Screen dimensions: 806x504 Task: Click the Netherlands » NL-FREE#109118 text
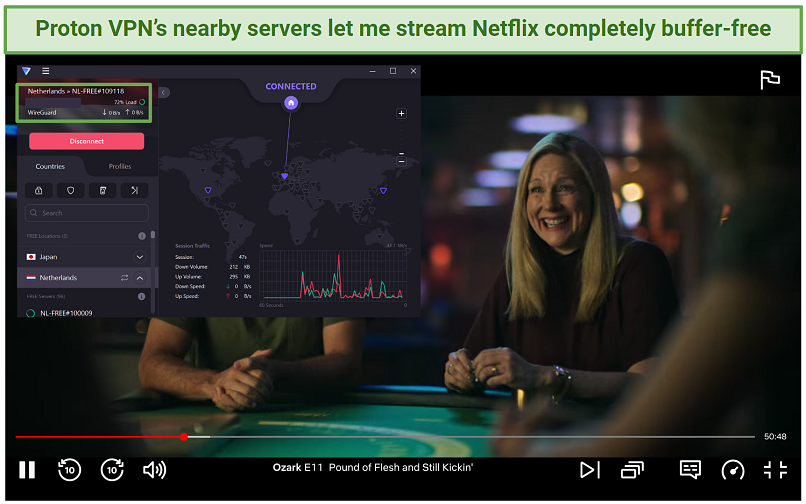76,91
